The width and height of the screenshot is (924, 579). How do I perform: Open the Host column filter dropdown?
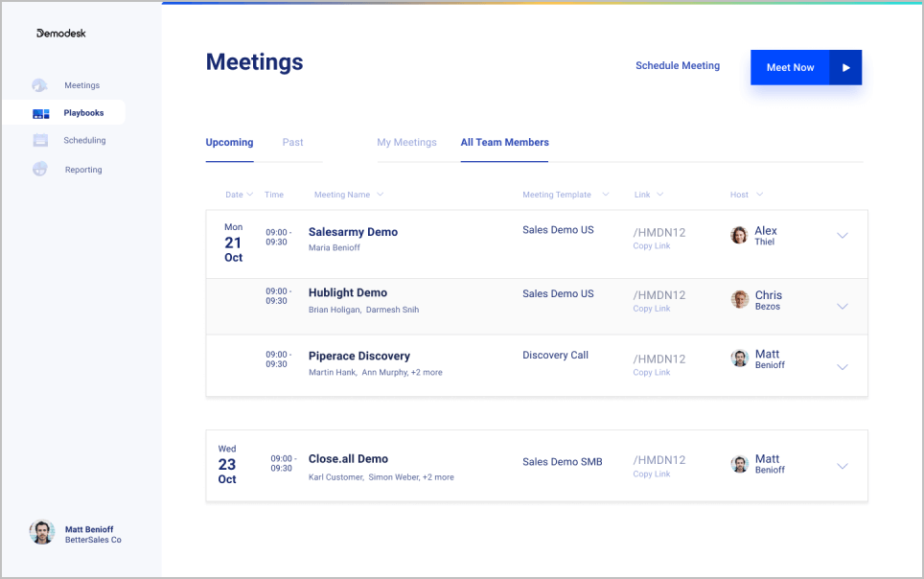coord(759,195)
